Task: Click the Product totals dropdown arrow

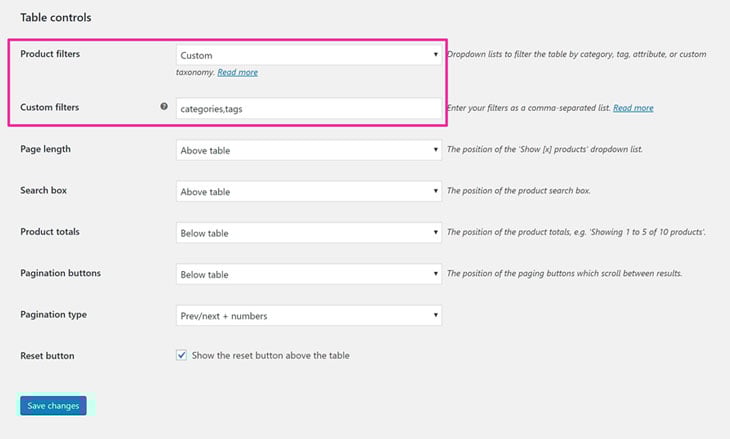Action: point(435,232)
